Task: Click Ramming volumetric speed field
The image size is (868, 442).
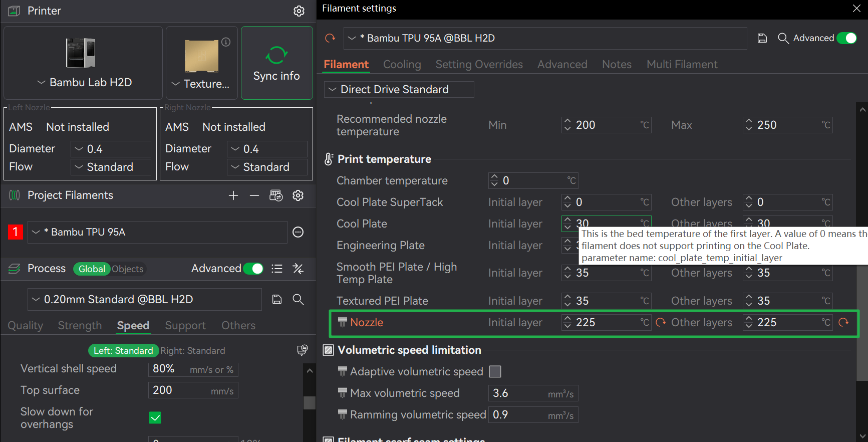Action: 533,415
